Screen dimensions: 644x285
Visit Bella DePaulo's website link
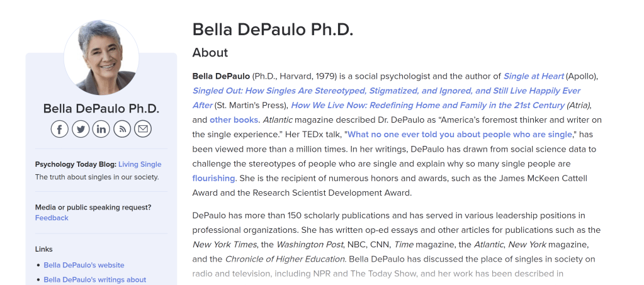(84, 265)
